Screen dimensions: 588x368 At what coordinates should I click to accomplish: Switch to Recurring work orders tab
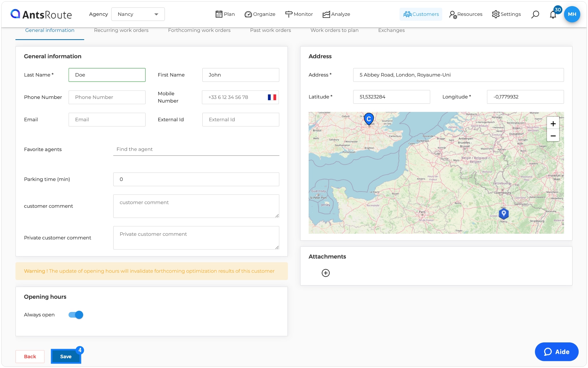[x=121, y=30]
